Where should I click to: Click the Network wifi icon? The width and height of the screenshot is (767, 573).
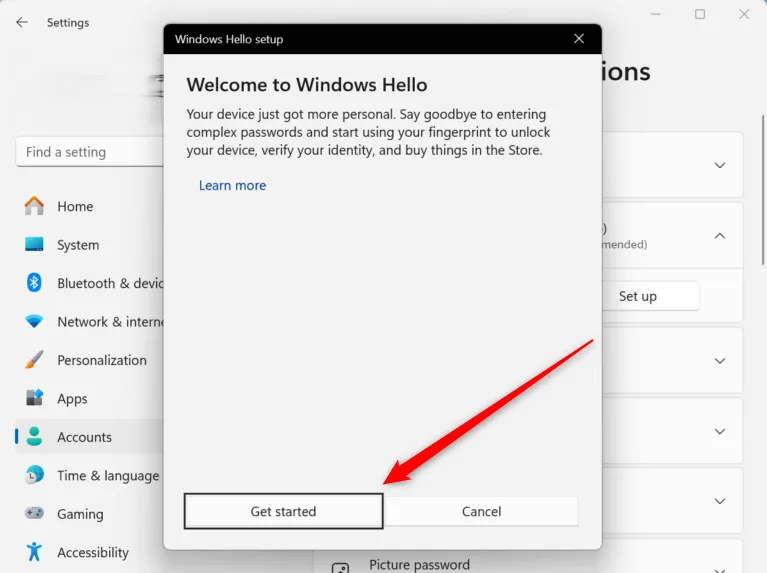tap(34, 321)
